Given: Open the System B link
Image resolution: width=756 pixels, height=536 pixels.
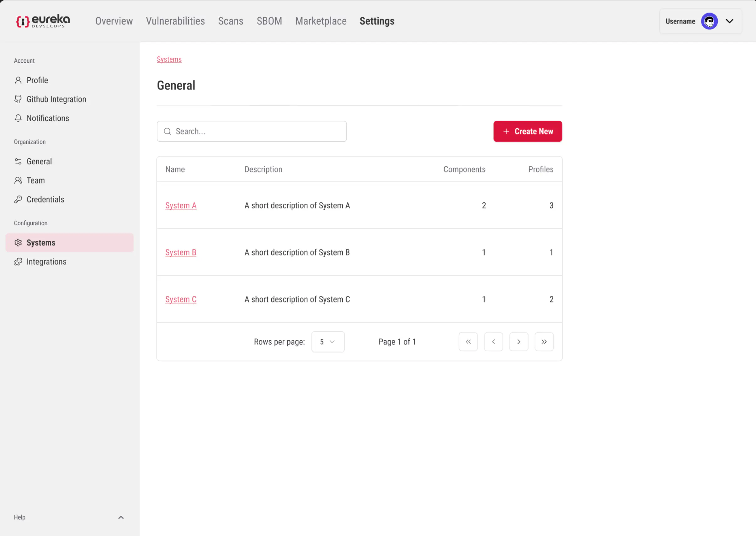Looking at the screenshot, I should click(181, 253).
